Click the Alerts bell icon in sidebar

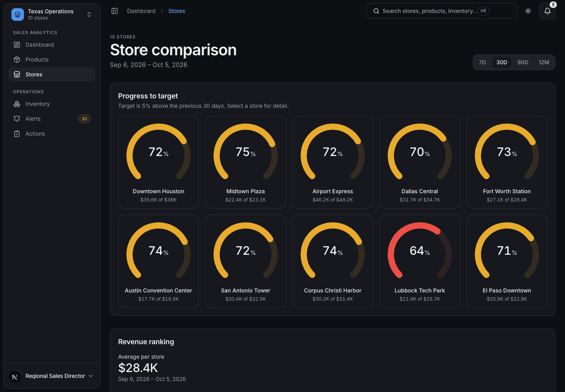[17, 119]
